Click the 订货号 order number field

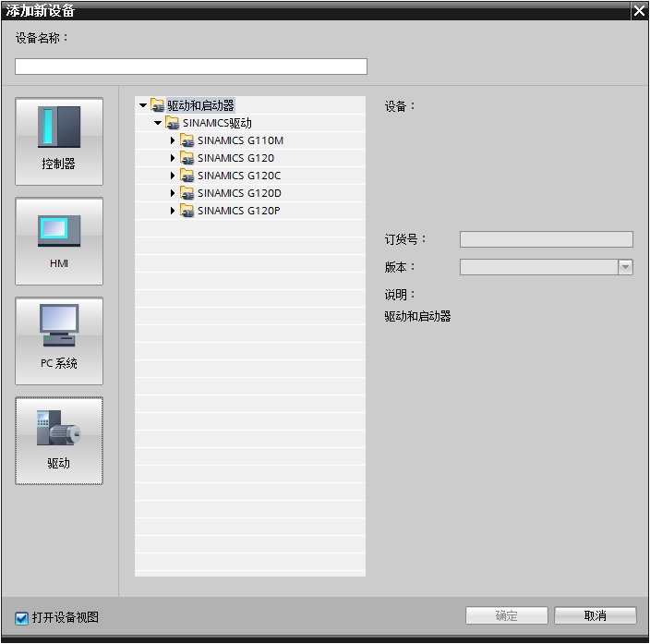tap(547, 239)
